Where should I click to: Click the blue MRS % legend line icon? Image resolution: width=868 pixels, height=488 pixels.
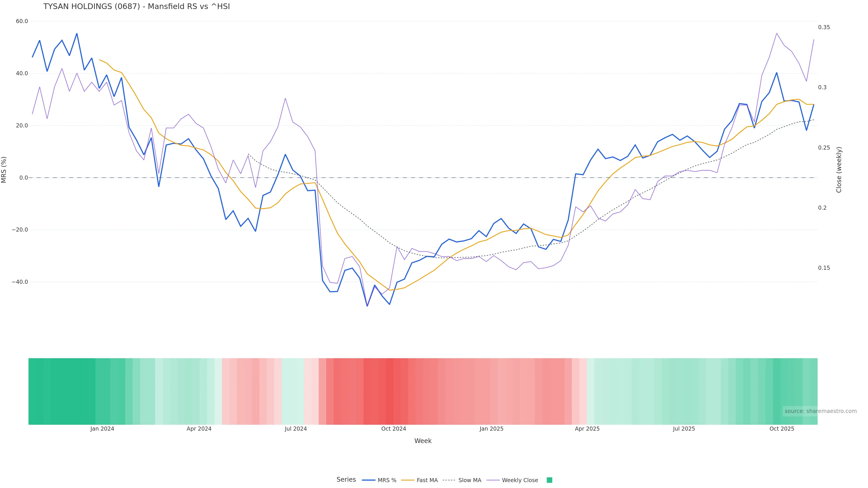point(369,480)
